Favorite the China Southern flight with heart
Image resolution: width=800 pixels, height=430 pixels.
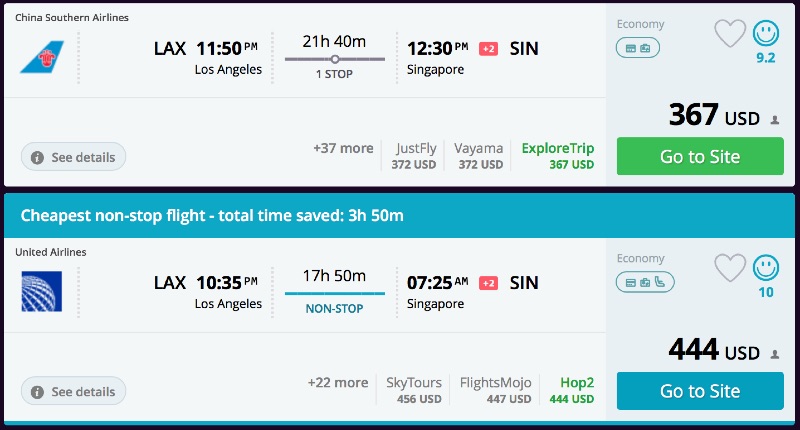(x=730, y=34)
